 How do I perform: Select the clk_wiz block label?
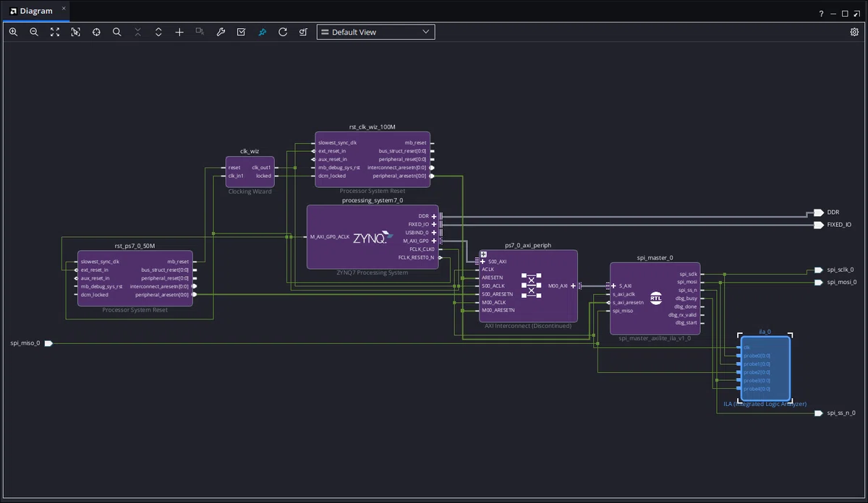pos(250,151)
